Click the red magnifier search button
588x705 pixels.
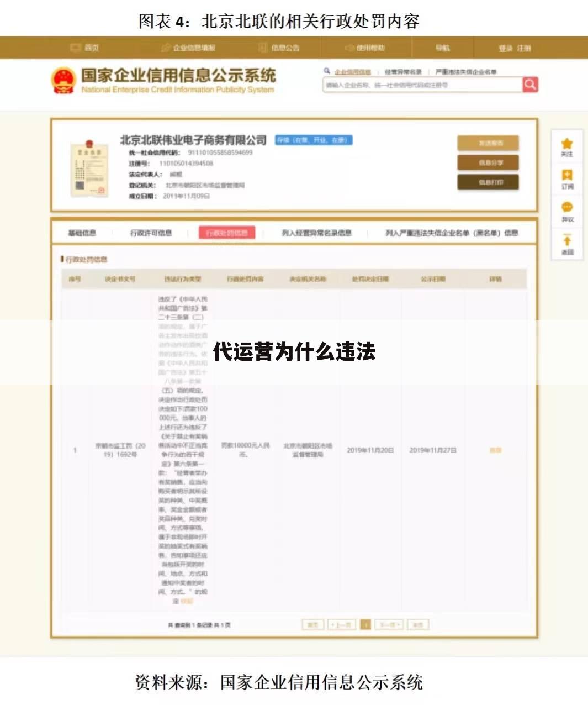pyautogui.click(x=530, y=85)
